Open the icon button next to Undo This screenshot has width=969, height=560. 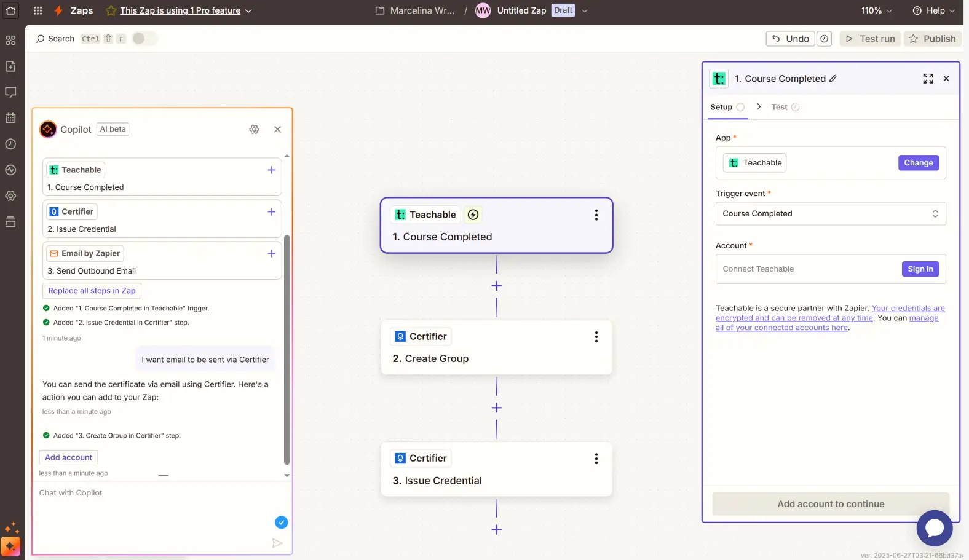[824, 39]
